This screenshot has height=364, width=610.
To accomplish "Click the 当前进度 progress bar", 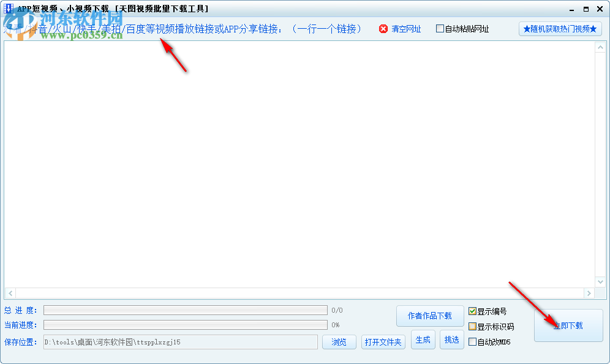I will coord(186,325).
